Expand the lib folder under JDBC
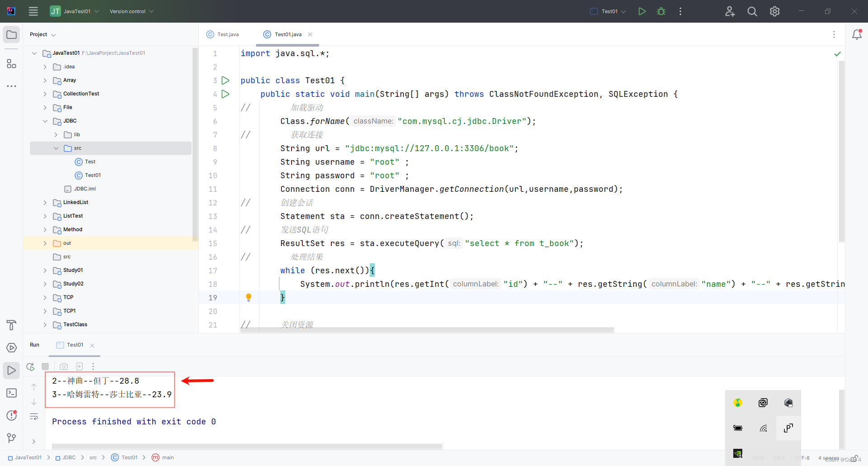 point(56,135)
